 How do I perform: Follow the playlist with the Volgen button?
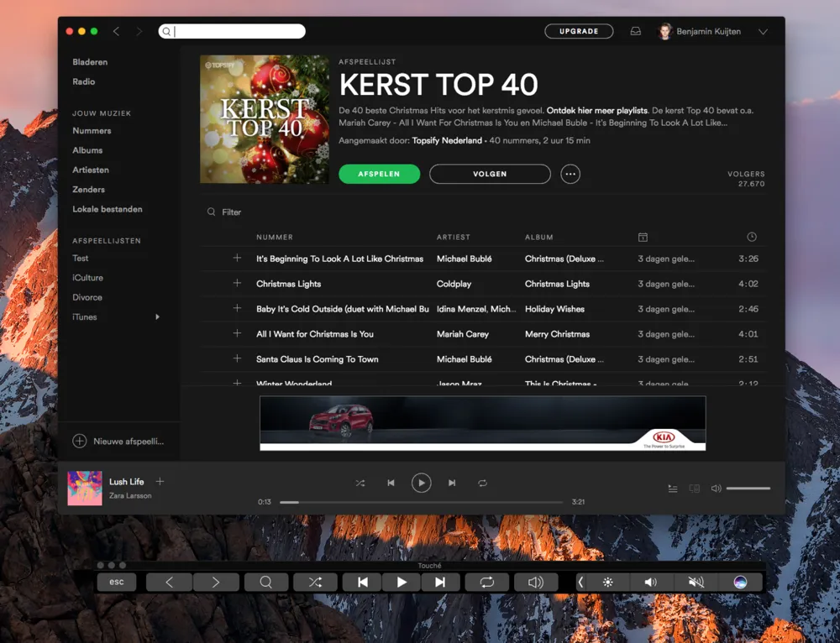pyautogui.click(x=490, y=174)
